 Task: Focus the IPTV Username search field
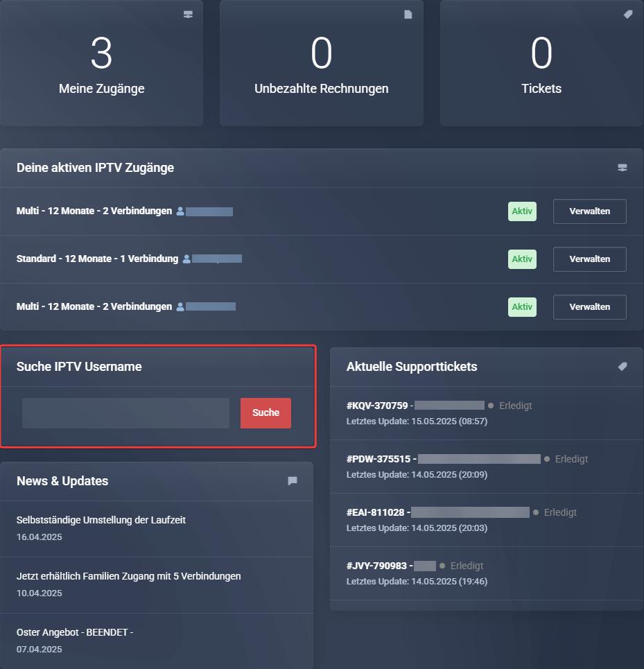pos(125,413)
